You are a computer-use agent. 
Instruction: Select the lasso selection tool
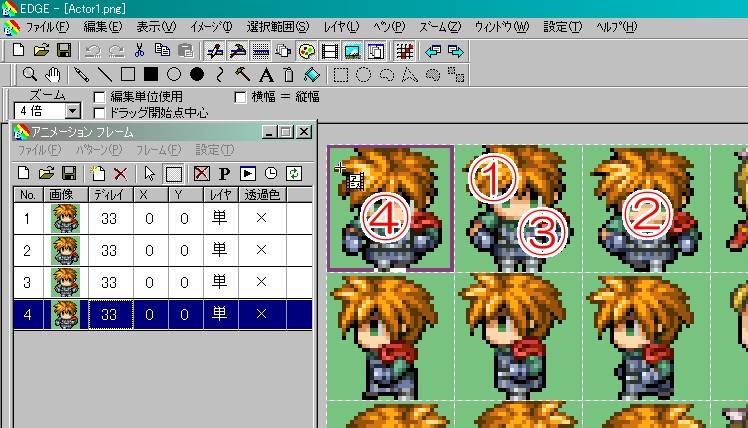click(x=386, y=74)
